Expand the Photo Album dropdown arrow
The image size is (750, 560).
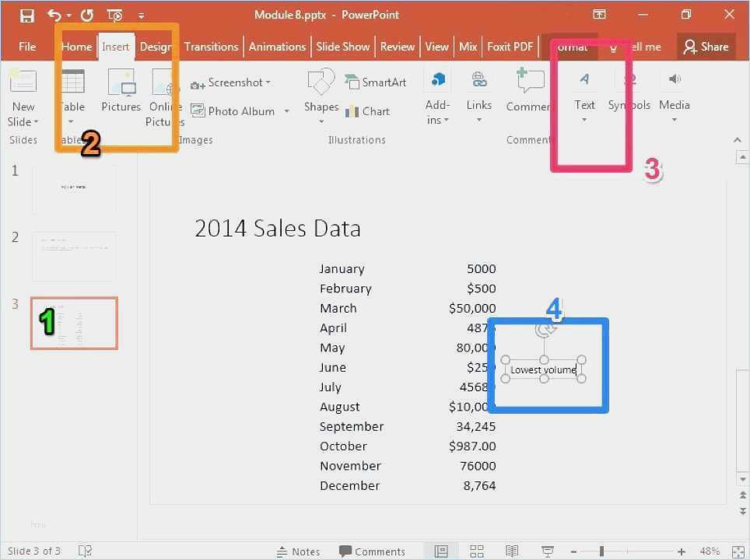(x=286, y=112)
